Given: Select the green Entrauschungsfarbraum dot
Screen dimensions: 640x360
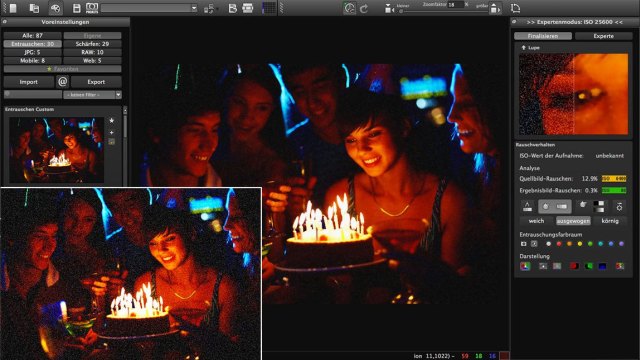Looking at the screenshot, I should point(590,244).
